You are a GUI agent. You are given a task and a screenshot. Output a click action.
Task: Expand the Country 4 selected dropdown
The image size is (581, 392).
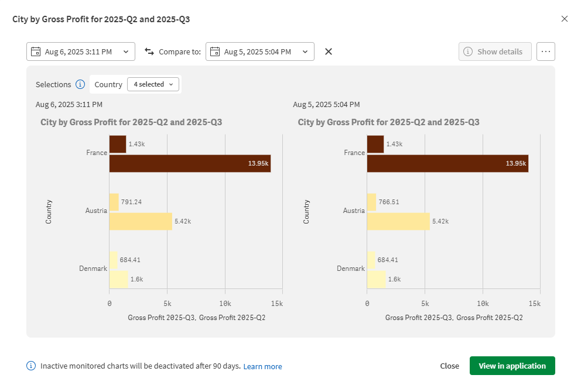tap(153, 84)
